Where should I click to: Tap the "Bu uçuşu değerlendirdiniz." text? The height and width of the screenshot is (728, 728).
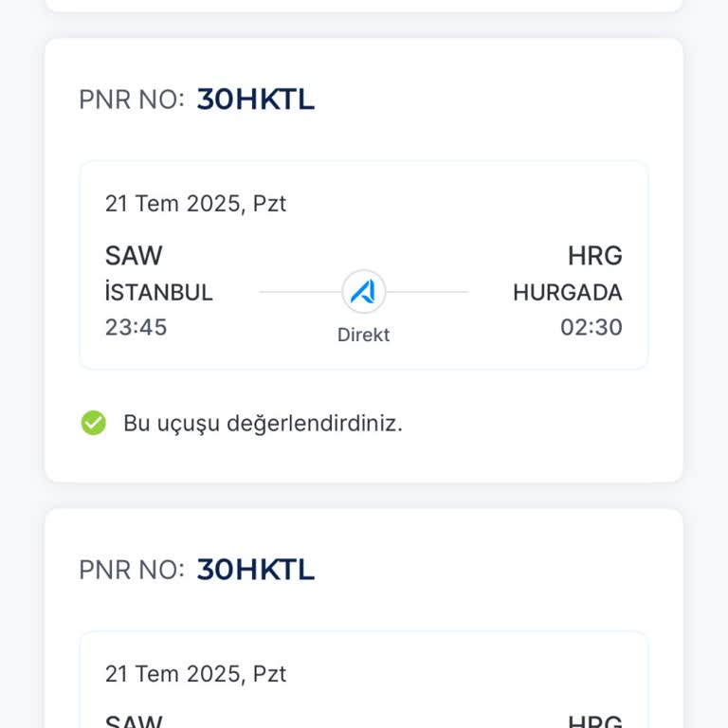pyautogui.click(x=263, y=423)
